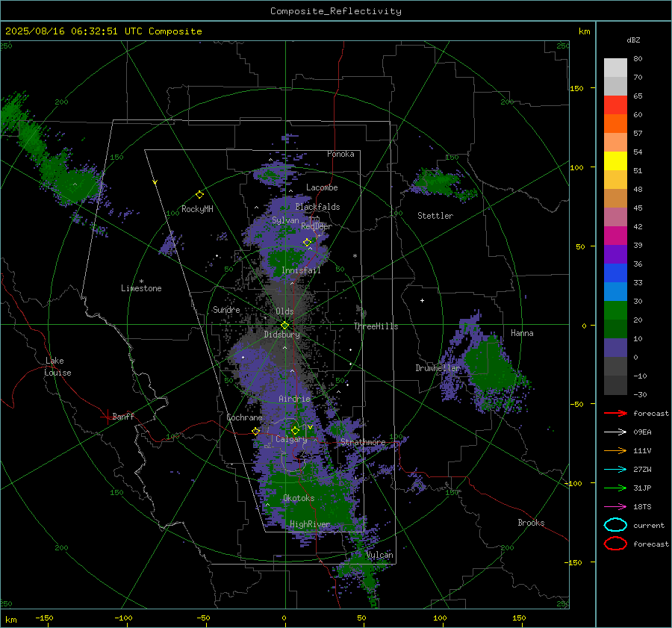Click the dBZ legend heading
Screen dimensions: 672x628
click(x=633, y=40)
